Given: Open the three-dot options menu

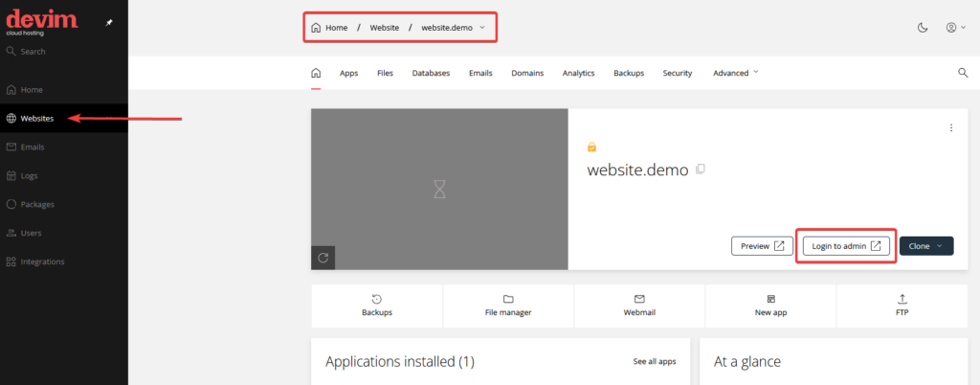Looking at the screenshot, I should [x=950, y=128].
